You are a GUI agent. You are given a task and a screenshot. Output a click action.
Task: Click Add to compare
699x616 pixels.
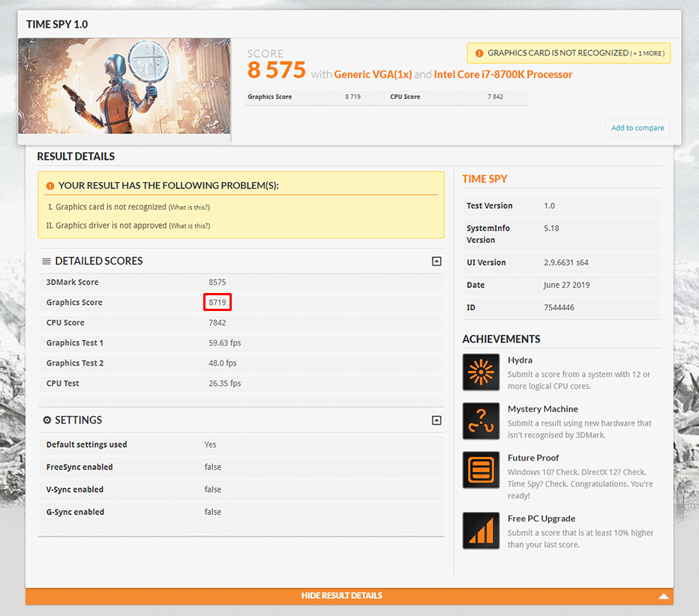(637, 128)
